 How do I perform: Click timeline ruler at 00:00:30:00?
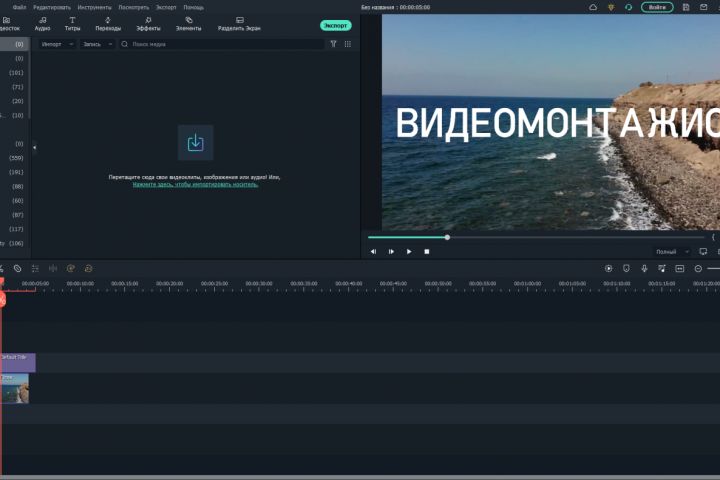click(259, 284)
